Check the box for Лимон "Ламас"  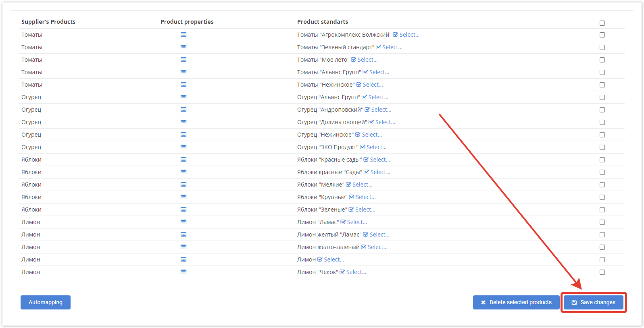tap(602, 222)
